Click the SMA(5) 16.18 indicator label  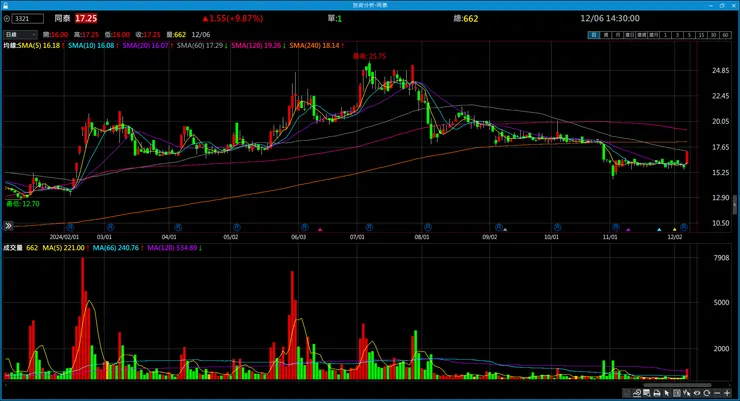(x=41, y=45)
